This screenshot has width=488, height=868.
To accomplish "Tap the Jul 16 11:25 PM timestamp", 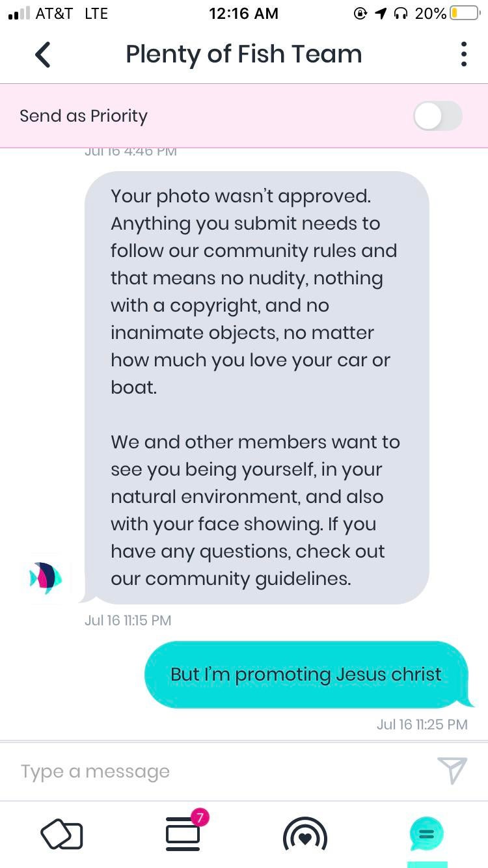I will click(422, 724).
